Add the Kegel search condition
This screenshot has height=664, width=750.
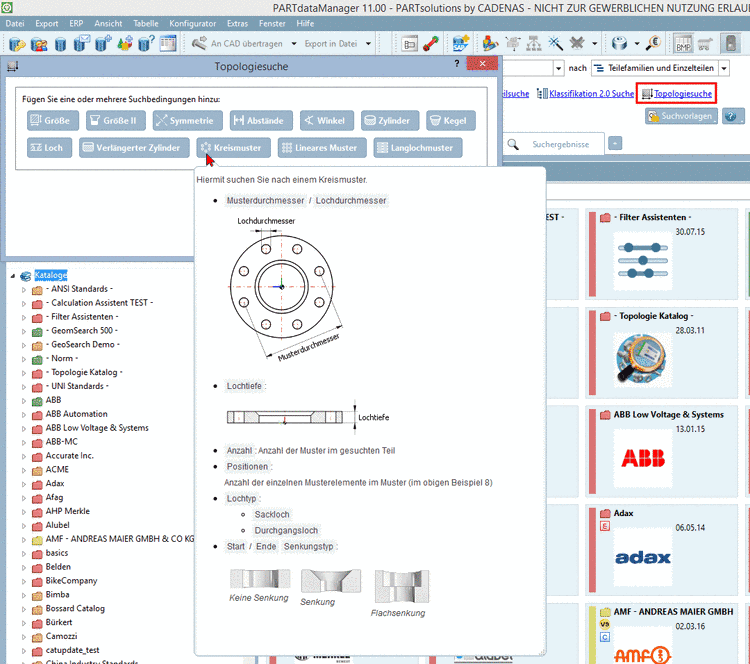[451, 121]
